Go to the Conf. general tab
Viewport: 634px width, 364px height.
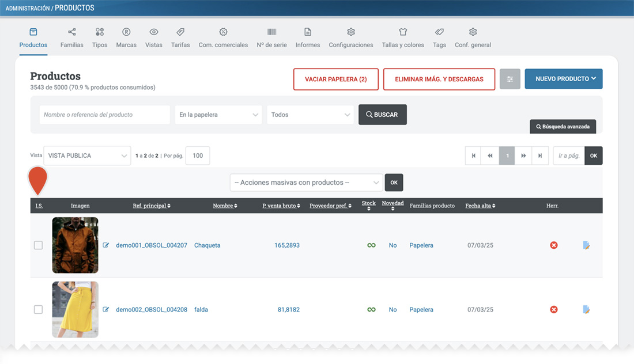(x=473, y=37)
